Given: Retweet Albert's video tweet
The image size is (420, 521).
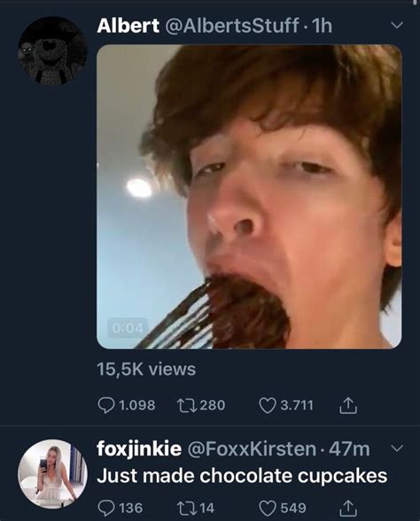Looking at the screenshot, I should point(186,406).
